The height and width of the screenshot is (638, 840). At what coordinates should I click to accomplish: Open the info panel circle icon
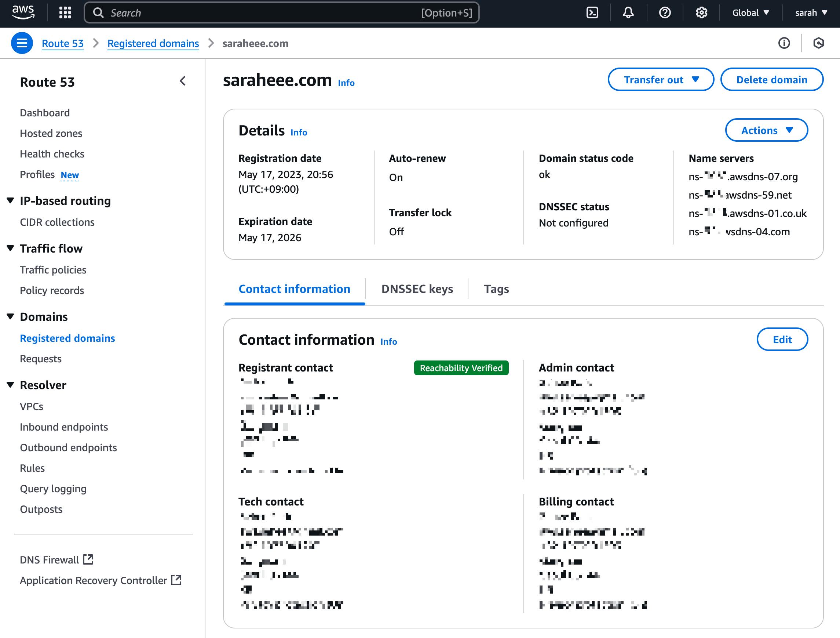tap(784, 43)
